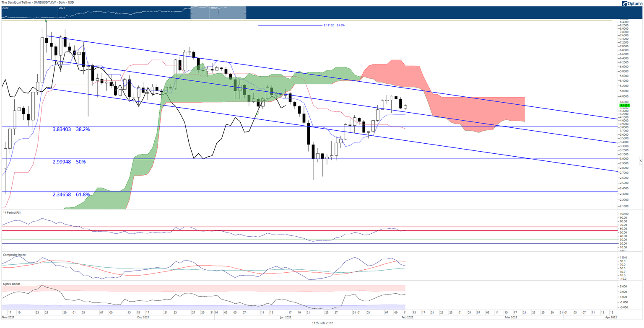Click the 2021 year label in the navigator
The width and height of the screenshot is (644, 328).
(62, 8)
